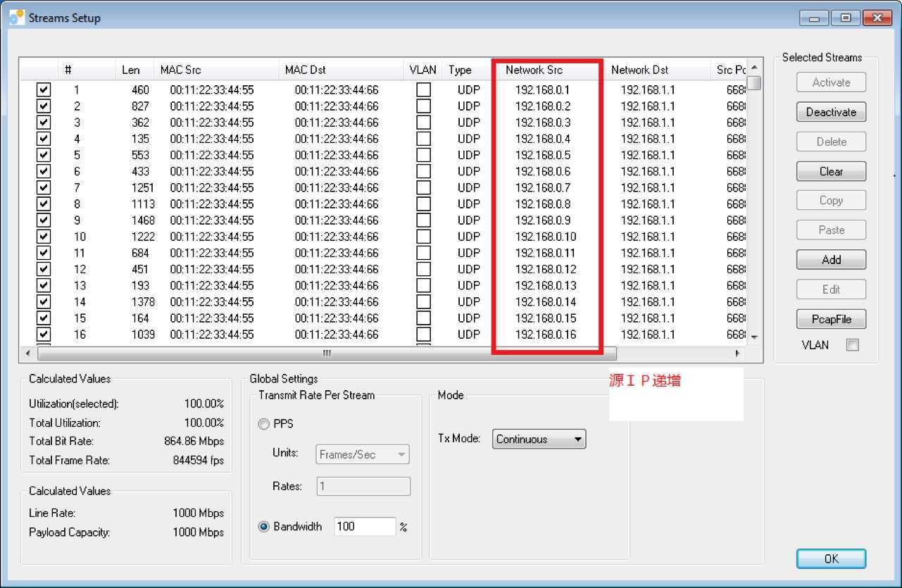The height and width of the screenshot is (588, 902).
Task: Toggle the enable checkbox for stream 10
Action: coord(44,237)
